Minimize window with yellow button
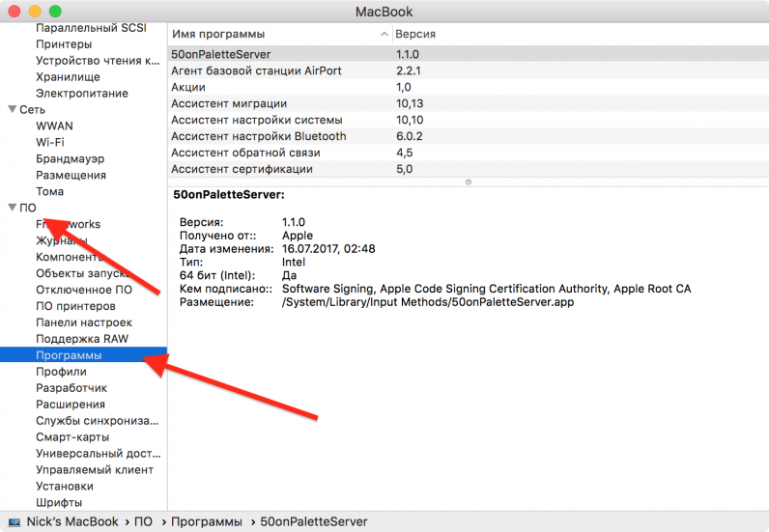The image size is (769, 532). tap(35, 11)
